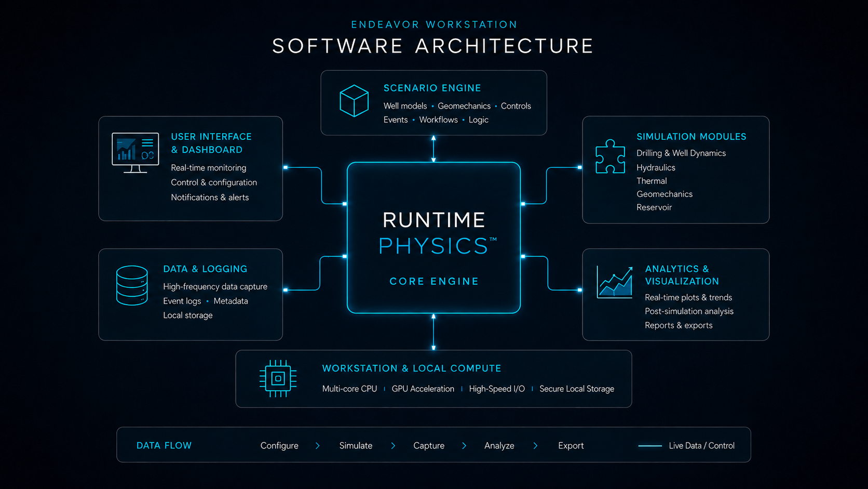Click 'Well models' in Scenario Engine

pyautogui.click(x=405, y=106)
